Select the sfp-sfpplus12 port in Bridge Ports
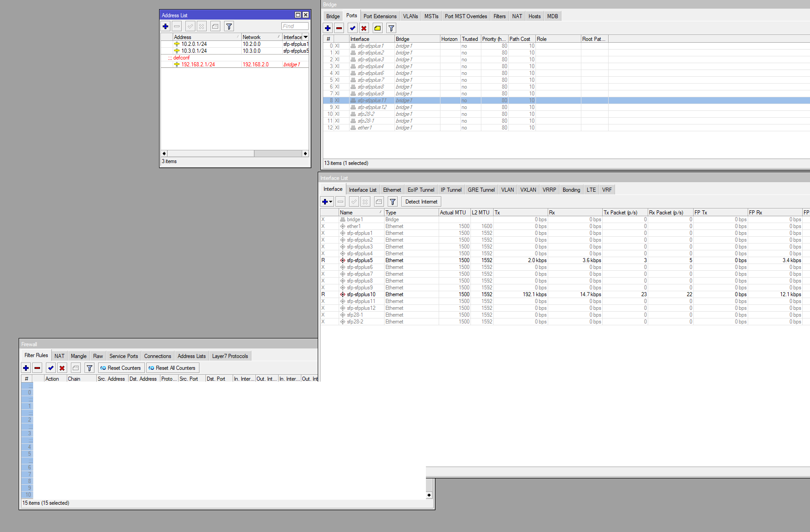 point(566,107)
